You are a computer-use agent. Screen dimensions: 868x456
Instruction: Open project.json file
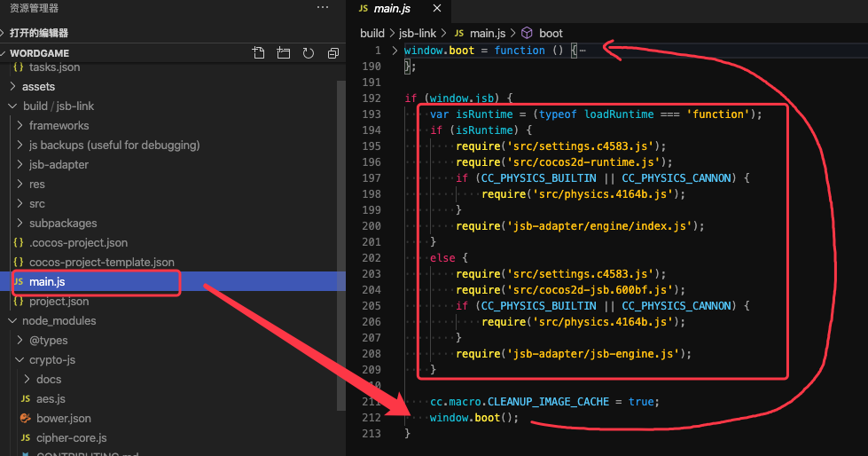[59, 302]
